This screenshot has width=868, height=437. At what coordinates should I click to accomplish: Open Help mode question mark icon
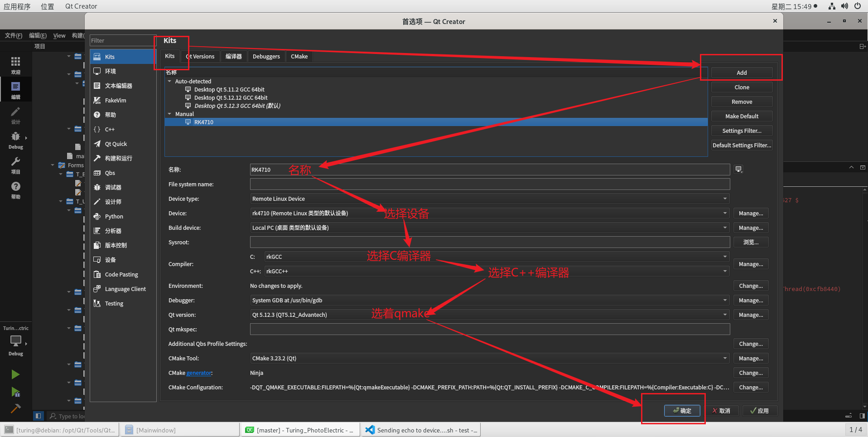tap(15, 190)
